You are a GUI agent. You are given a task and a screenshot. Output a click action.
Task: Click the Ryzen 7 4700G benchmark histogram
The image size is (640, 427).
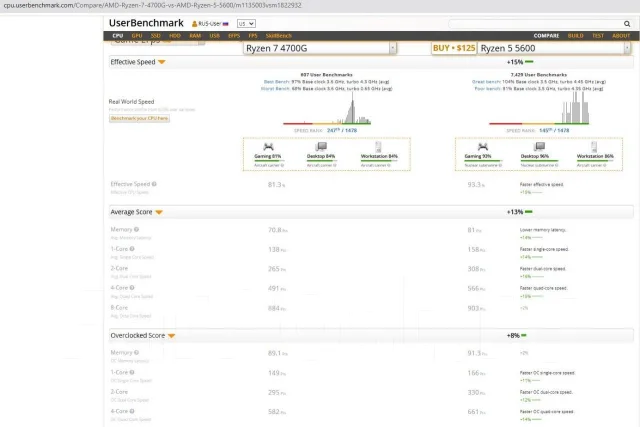[327, 109]
